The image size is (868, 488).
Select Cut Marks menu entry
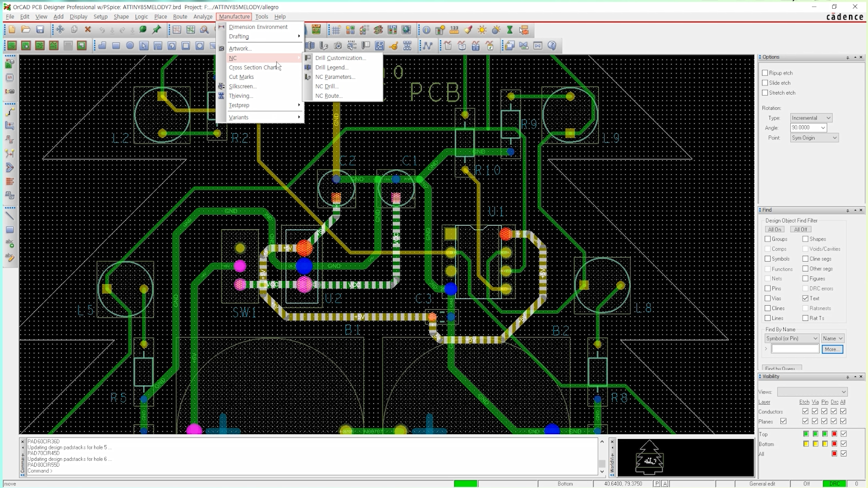tap(241, 77)
